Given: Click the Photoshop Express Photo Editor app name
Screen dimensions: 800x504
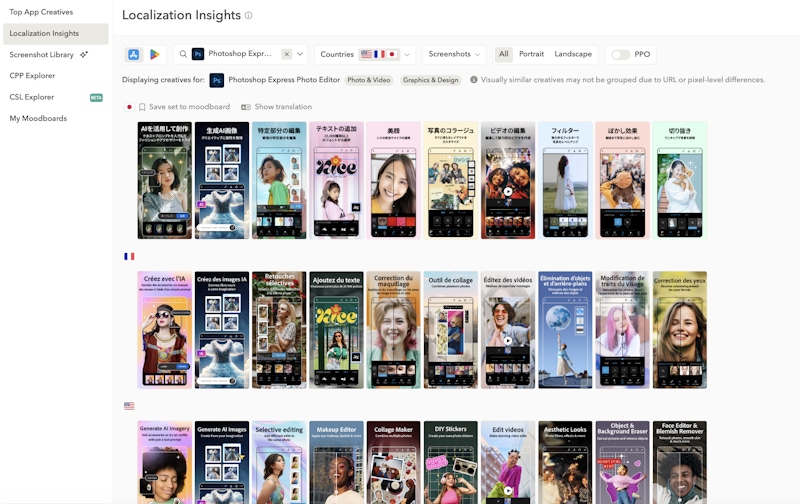Looking at the screenshot, I should [284, 80].
